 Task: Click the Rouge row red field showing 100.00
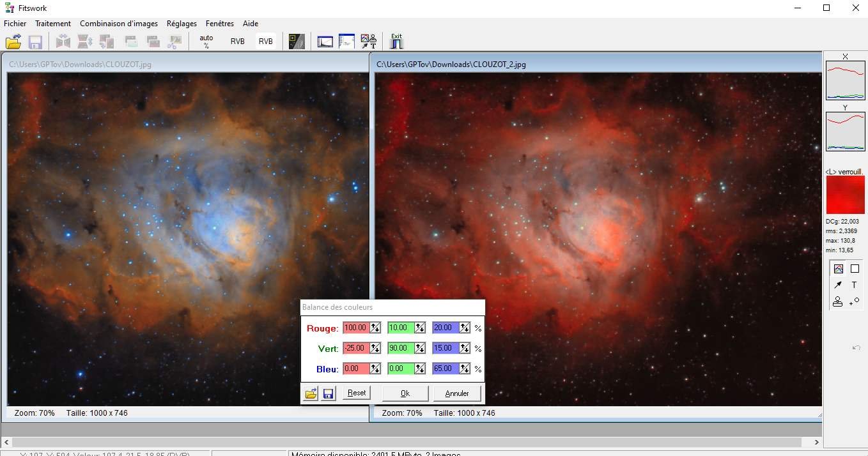[x=356, y=328]
